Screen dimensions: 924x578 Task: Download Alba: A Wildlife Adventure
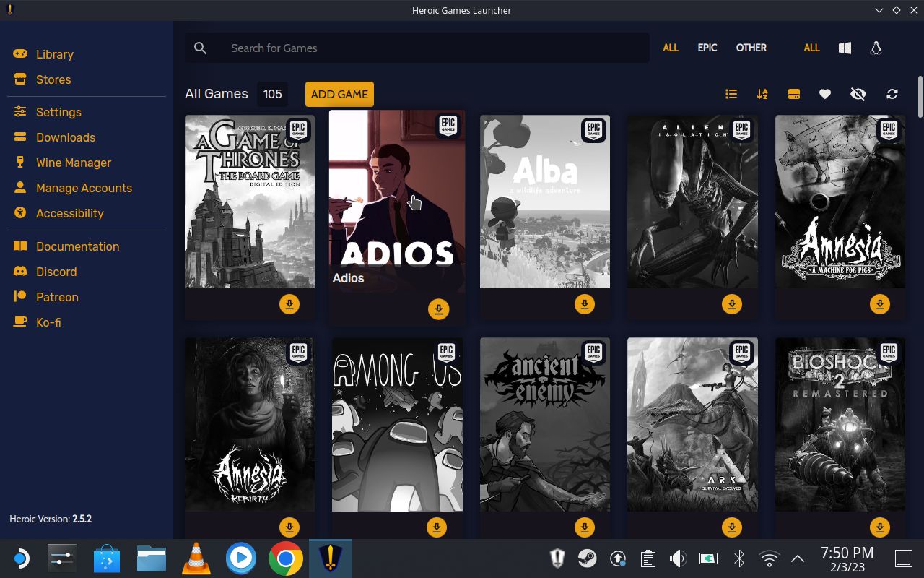585,304
